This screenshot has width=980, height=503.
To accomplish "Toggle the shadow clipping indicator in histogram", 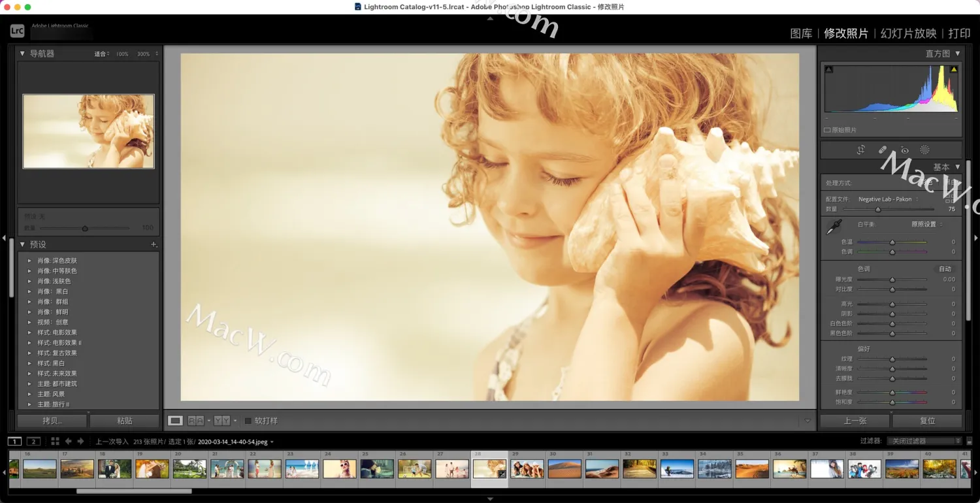I will pos(830,69).
